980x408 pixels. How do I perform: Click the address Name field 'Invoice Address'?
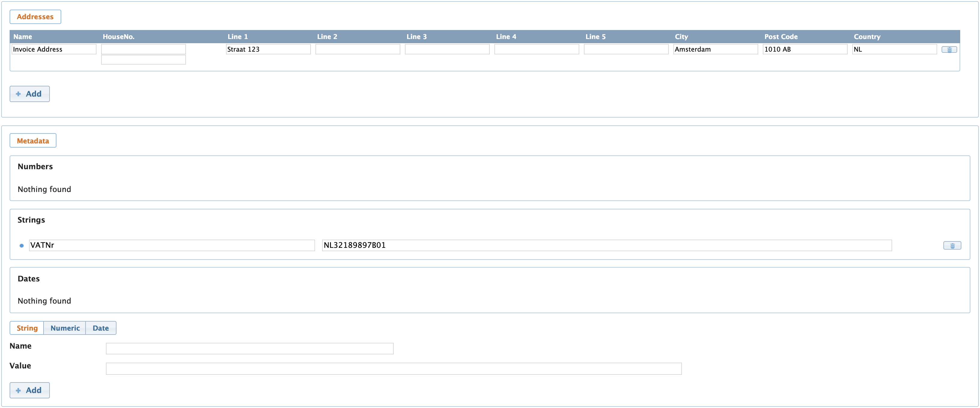pyautogui.click(x=54, y=49)
